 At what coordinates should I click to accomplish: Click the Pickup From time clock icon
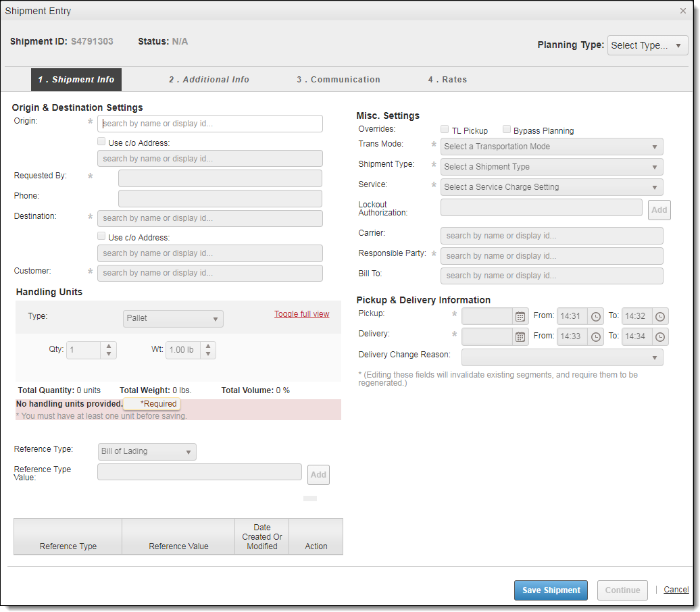pos(595,316)
